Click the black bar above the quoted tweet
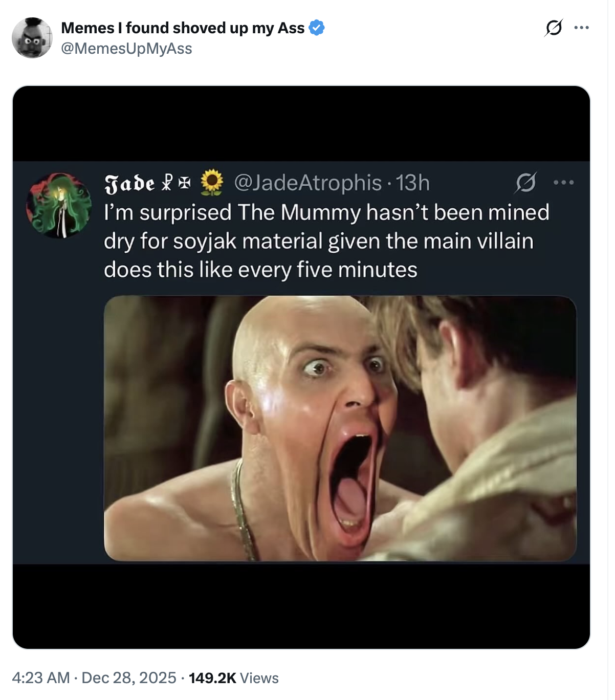Image resolution: width=615 pixels, height=700 pixels. click(x=301, y=123)
